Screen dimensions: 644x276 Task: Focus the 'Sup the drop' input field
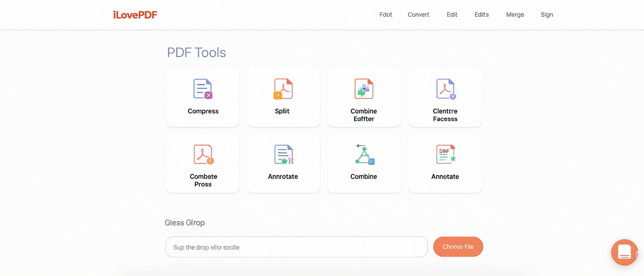297,247
